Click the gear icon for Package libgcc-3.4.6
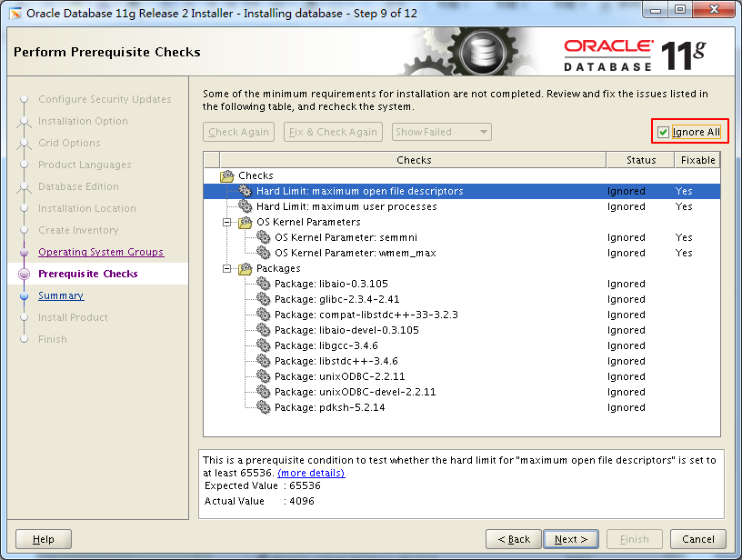The width and height of the screenshot is (742, 560). (263, 345)
